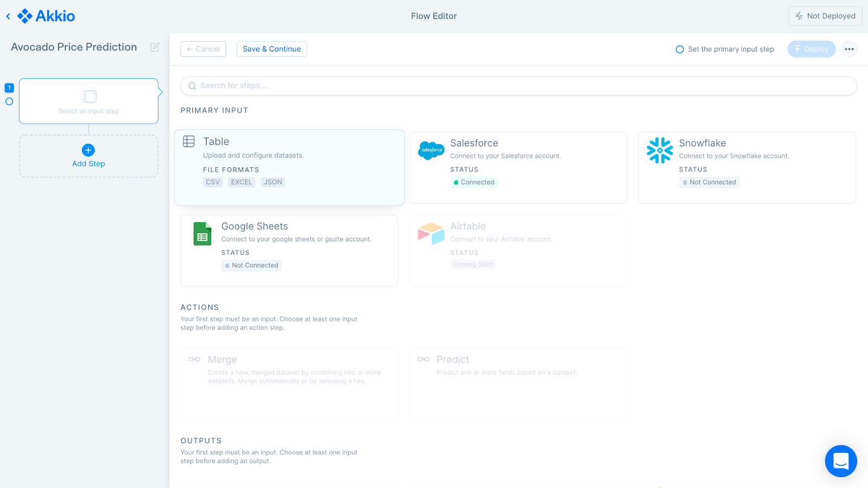Click the Cancel button
The width and height of the screenshot is (868, 488).
203,49
